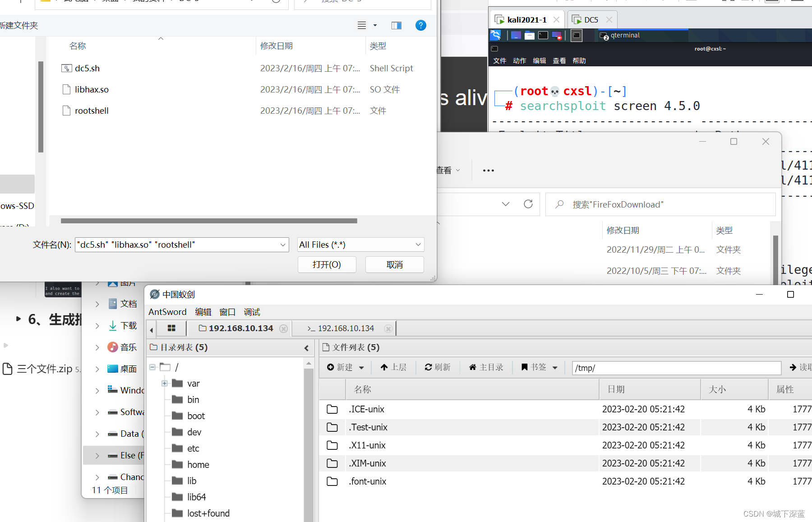Open the help icon in file dialog
812x522 pixels.
420,25
